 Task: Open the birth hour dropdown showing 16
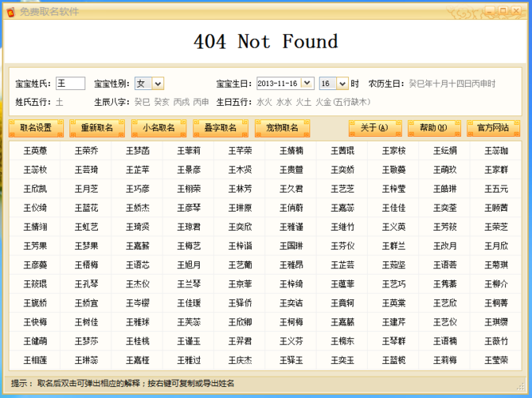click(x=342, y=84)
